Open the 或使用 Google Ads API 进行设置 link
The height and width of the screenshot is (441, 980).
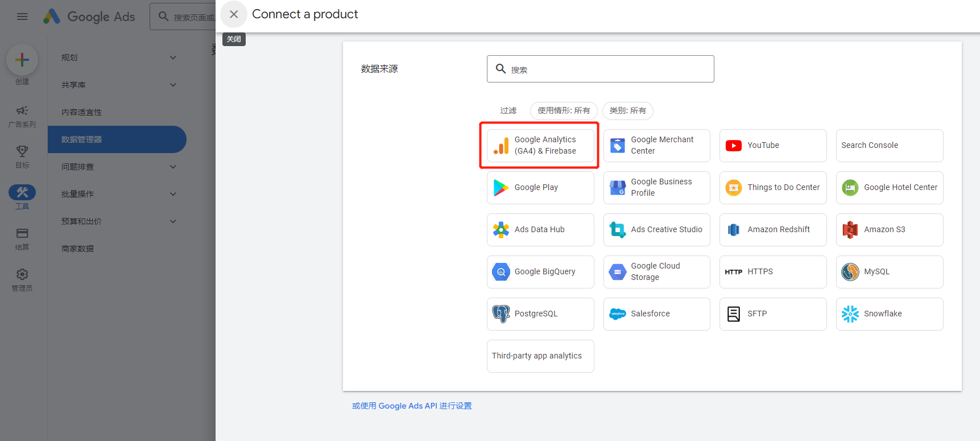pyautogui.click(x=412, y=406)
